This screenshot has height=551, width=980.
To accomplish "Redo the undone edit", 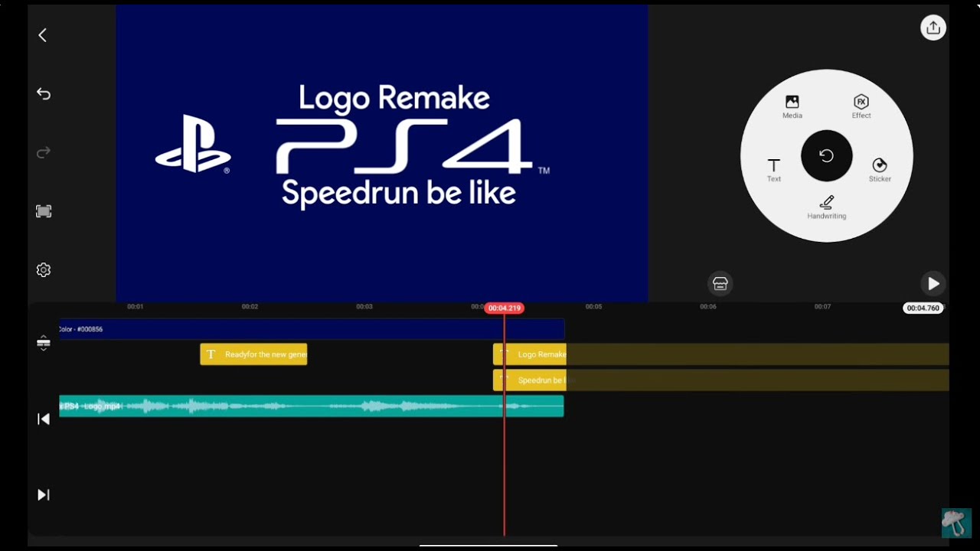I will tap(44, 152).
